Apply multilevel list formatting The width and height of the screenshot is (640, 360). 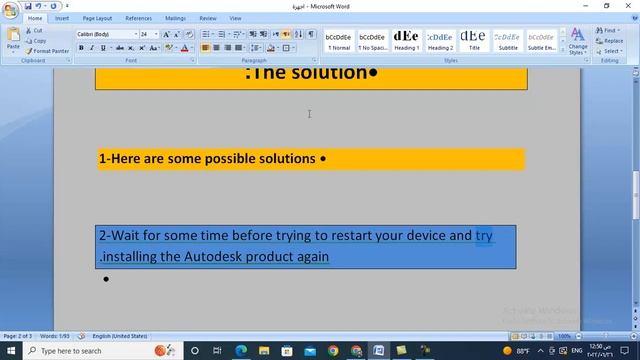pos(237,34)
